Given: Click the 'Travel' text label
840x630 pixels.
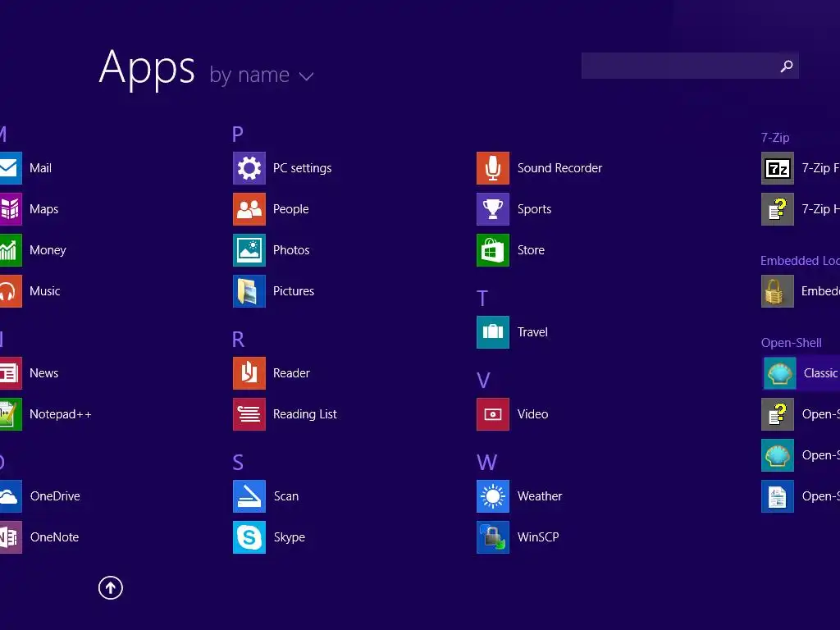Looking at the screenshot, I should (532, 332).
